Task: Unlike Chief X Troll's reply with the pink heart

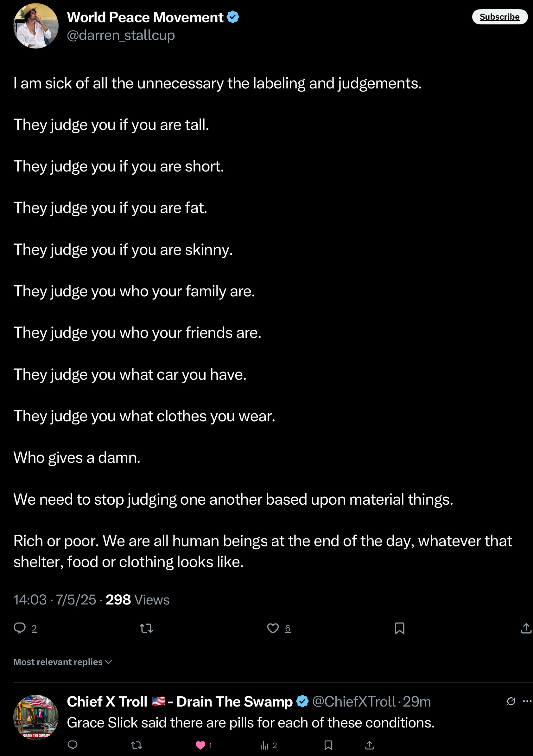Action: point(200,745)
